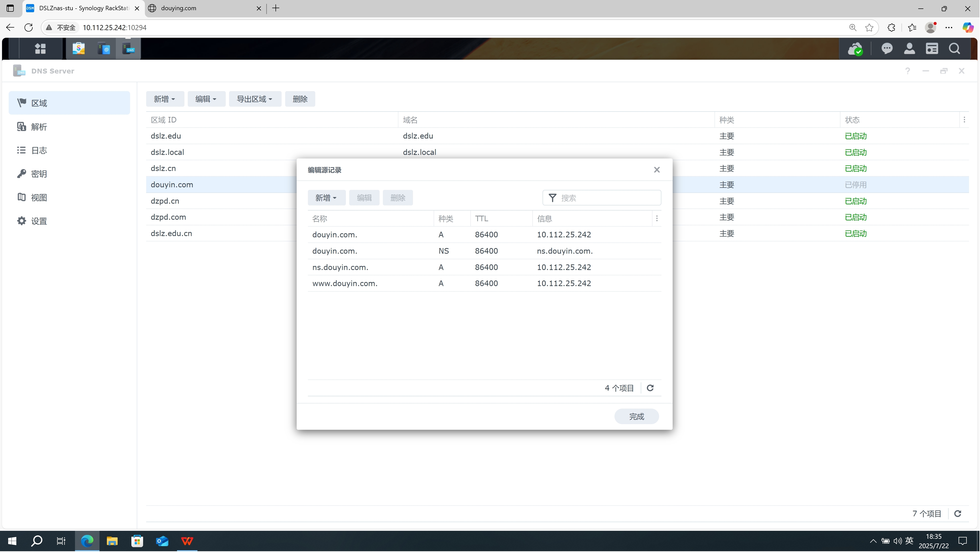The width and height of the screenshot is (980, 552).
Task: Open browser zoom magnifier icon
Action: 852,27
